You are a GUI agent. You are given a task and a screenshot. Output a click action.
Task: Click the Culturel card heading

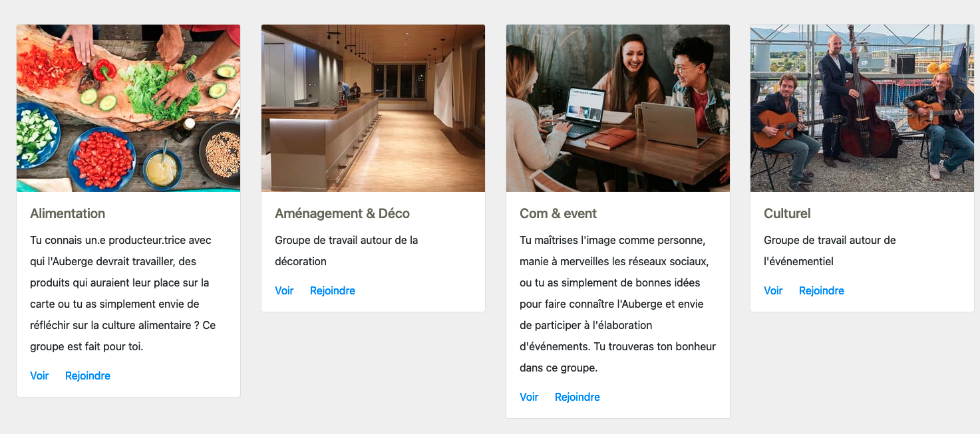coord(787,213)
